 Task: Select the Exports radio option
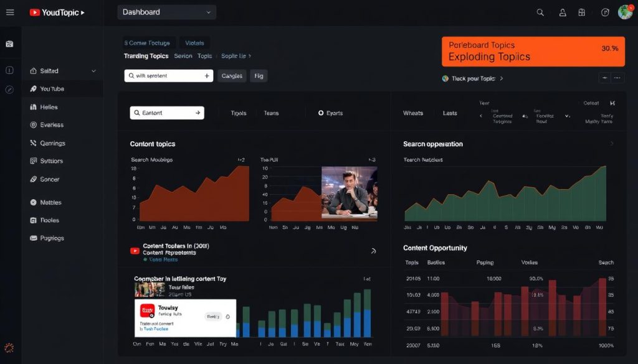pos(329,113)
